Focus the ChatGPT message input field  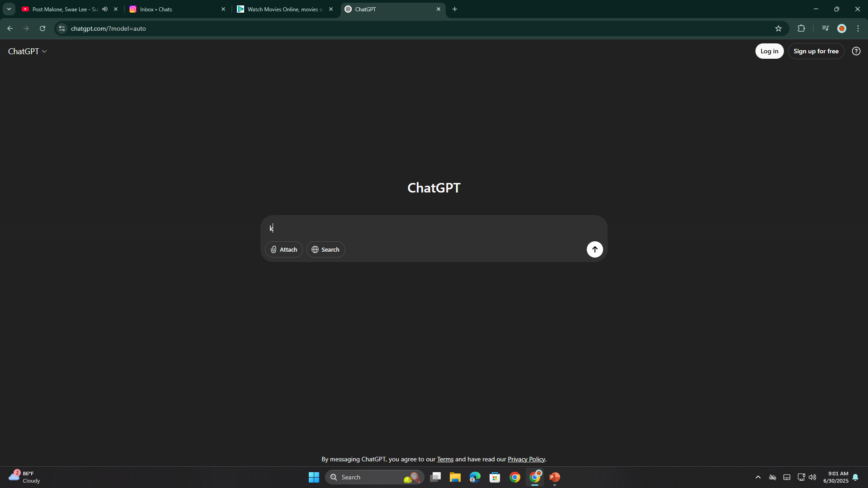[434, 228]
